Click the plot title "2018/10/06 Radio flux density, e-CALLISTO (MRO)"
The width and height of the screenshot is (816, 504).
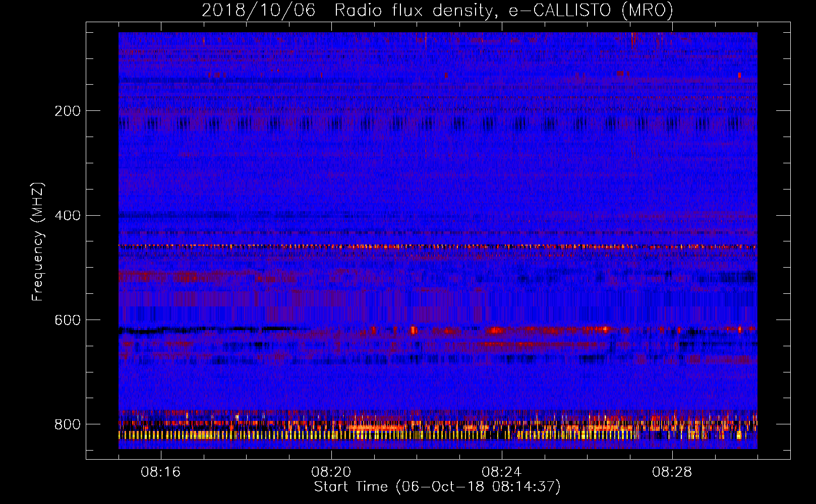point(437,10)
